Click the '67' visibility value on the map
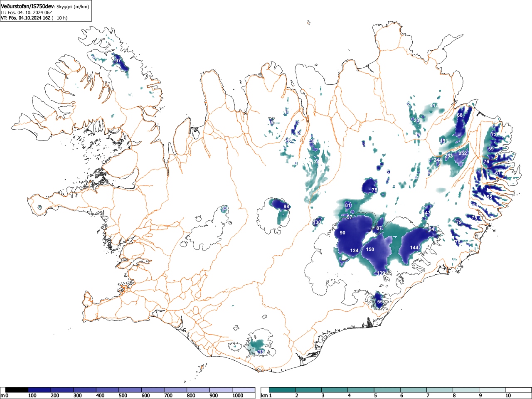Viewport: 532px width, 399px height. point(498,173)
